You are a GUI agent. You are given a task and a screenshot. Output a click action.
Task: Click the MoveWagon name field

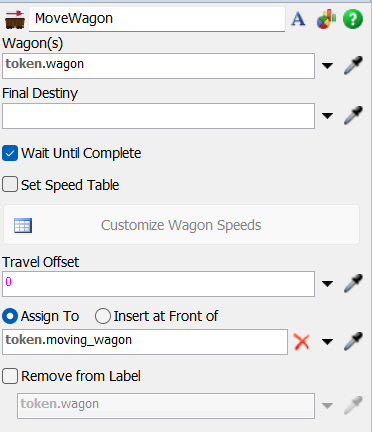pyautogui.click(x=157, y=19)
